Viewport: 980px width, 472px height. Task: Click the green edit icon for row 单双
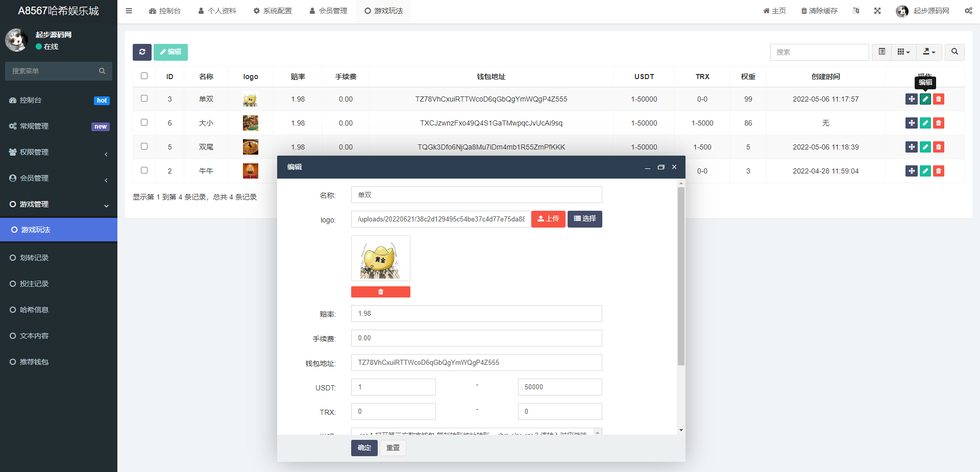pos(925,99)
